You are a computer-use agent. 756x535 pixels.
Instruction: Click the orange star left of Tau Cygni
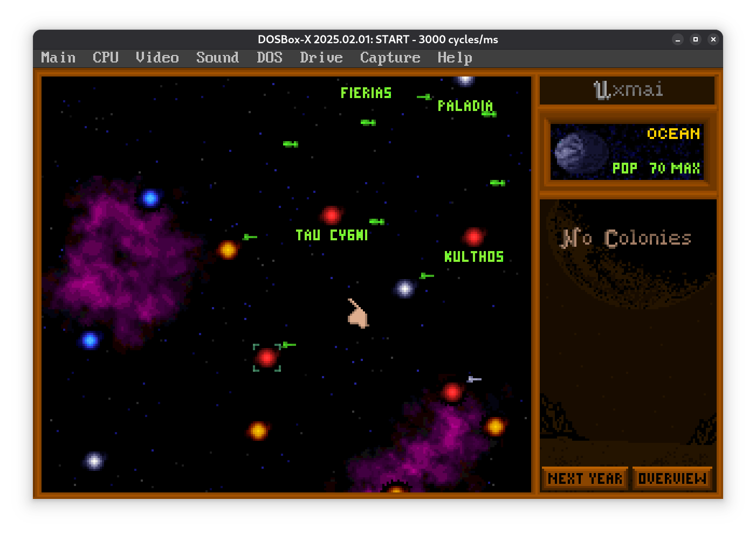point(228,249)
